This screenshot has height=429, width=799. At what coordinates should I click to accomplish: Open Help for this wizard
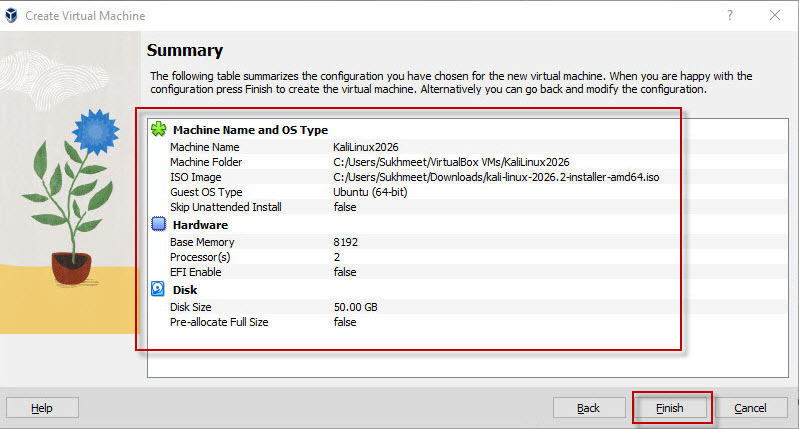pos(42,408)
